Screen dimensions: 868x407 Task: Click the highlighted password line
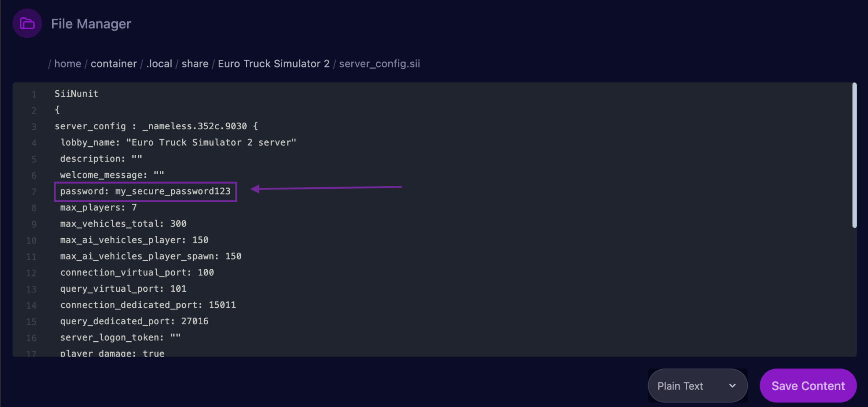pyautogui.click(x=146, y=191)
